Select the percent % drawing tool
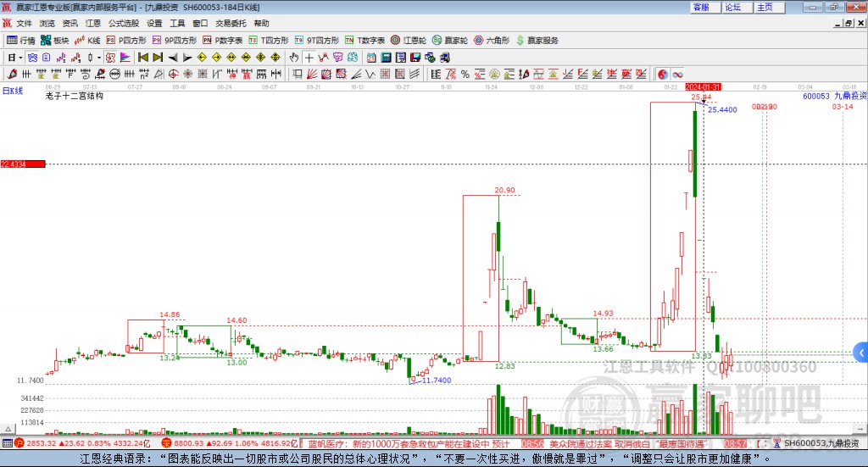The width and height of the screenshot is (868, 467). point(465,74)
